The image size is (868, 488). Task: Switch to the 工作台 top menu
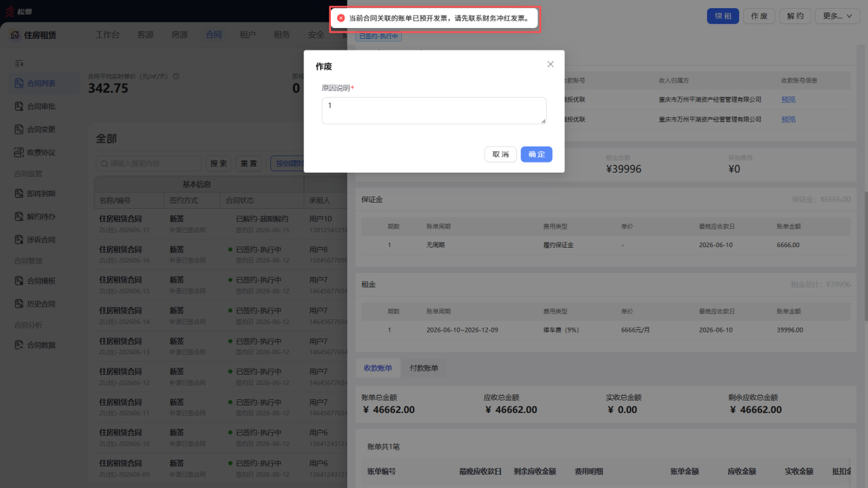pyautogui.click(x=107, y=35)
